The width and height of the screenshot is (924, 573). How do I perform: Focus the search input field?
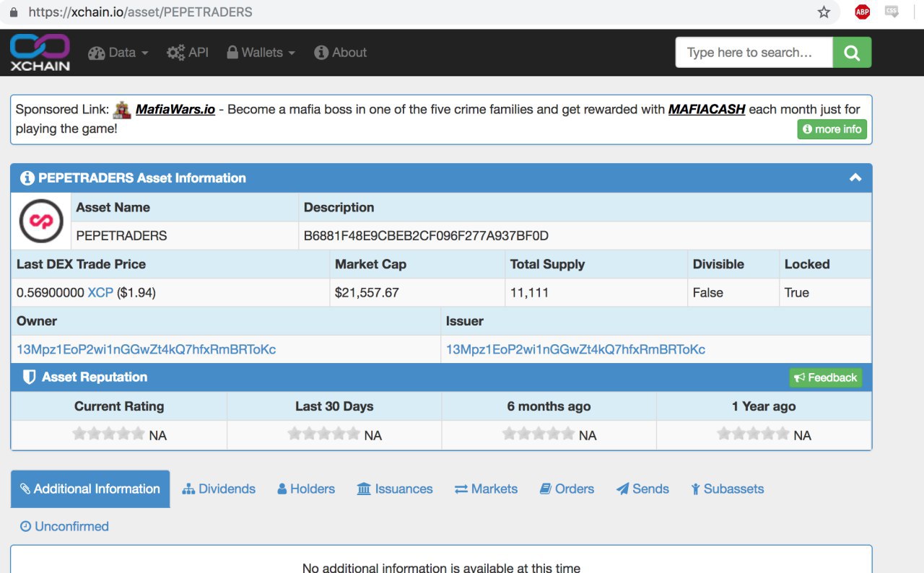point(754,53)
